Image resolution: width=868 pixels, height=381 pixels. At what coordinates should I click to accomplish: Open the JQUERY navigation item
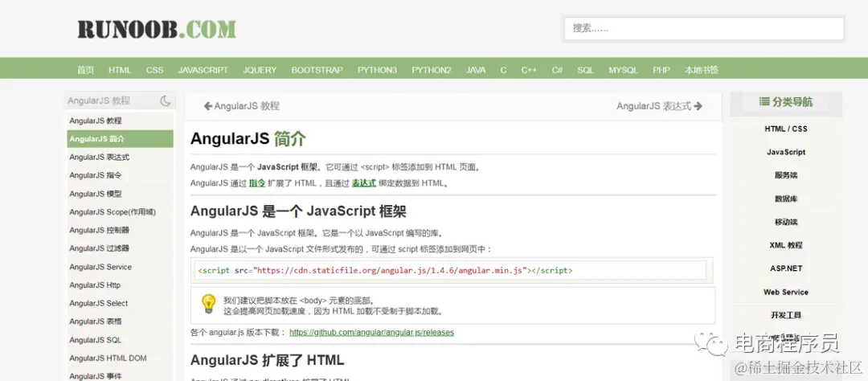[x=260, y=70]
